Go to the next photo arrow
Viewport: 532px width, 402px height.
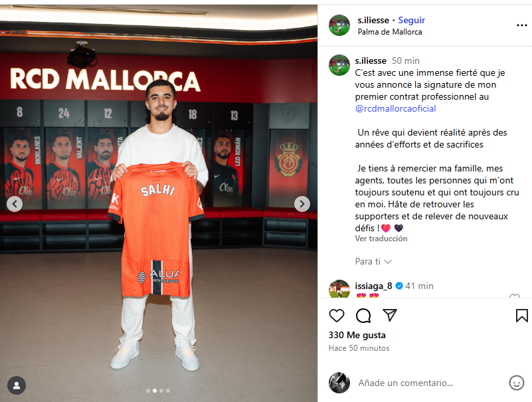302,204
